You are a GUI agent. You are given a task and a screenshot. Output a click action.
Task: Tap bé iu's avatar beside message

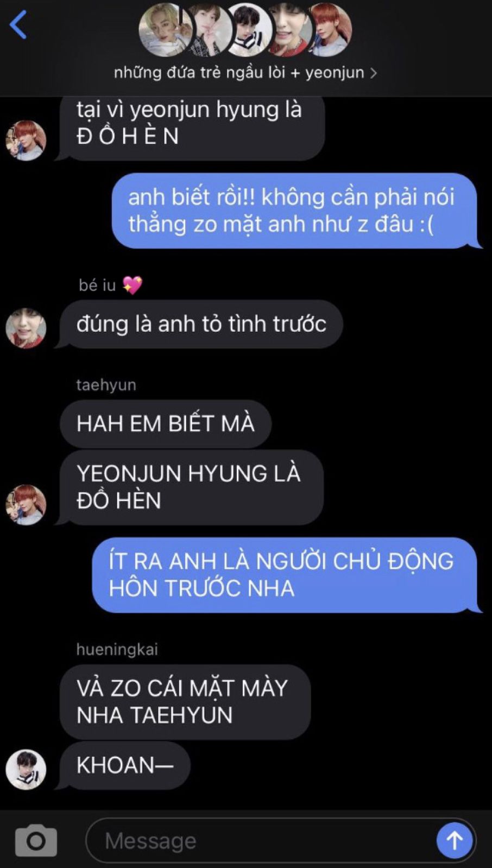coord(26,328)
